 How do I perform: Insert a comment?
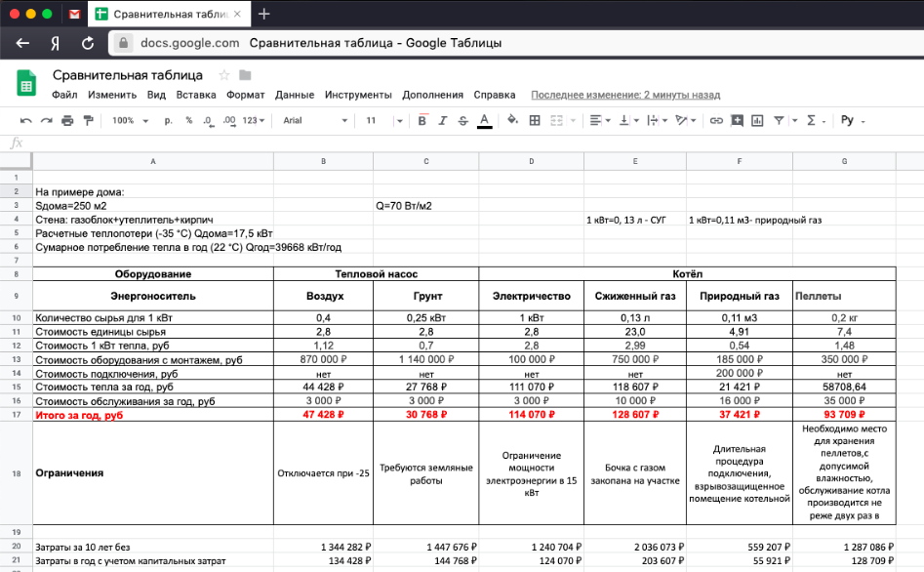click(x=737, y=121)
